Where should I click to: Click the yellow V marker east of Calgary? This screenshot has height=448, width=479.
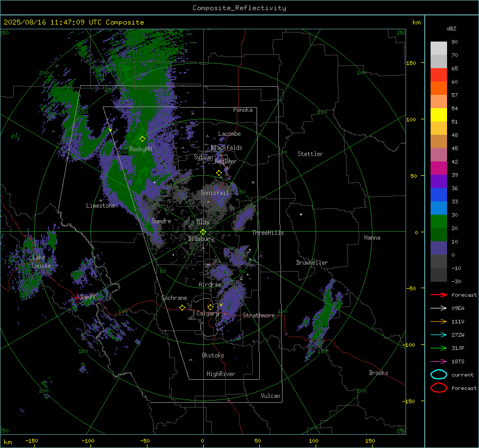point(221,305)
